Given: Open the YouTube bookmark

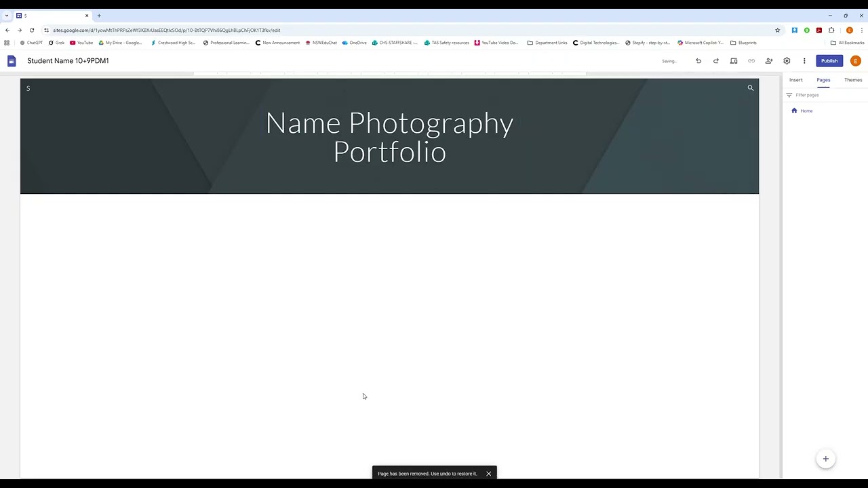Looking at the screenshot, I should click(81, 43).
